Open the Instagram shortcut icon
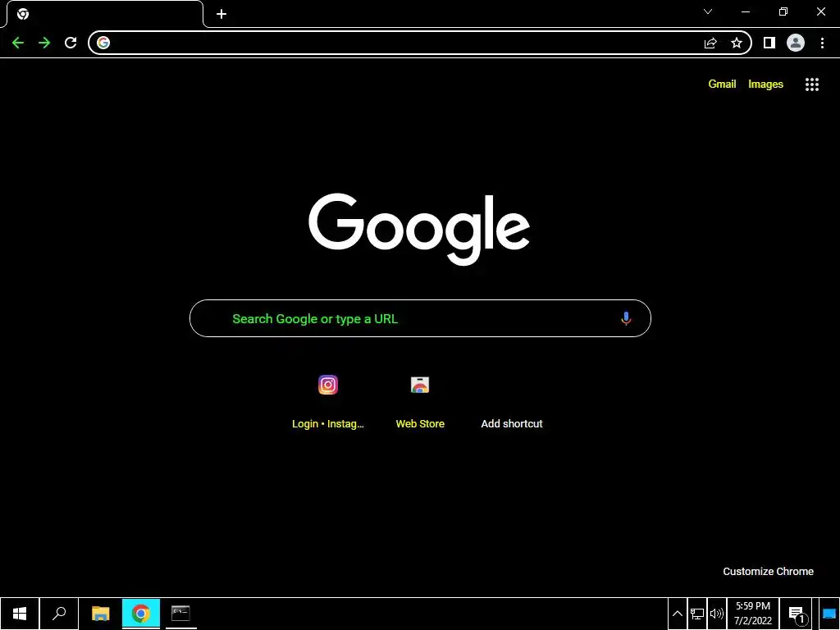Screen dimensions: 840x630 328,385
